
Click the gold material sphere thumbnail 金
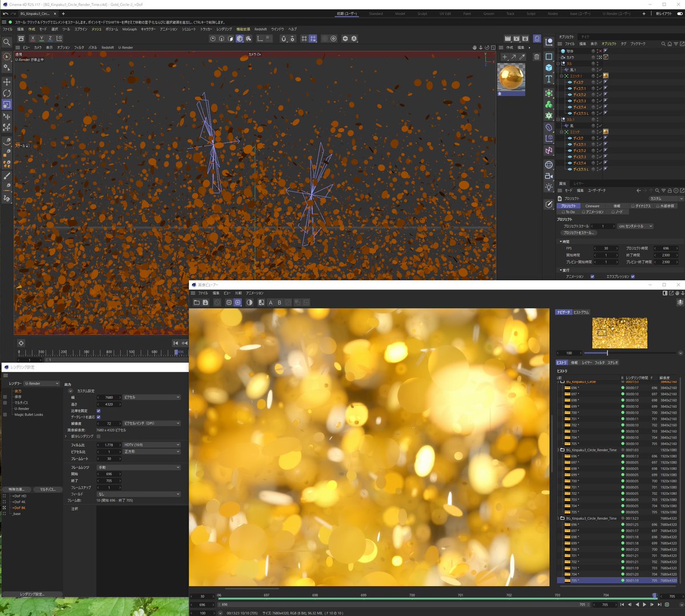511,77
